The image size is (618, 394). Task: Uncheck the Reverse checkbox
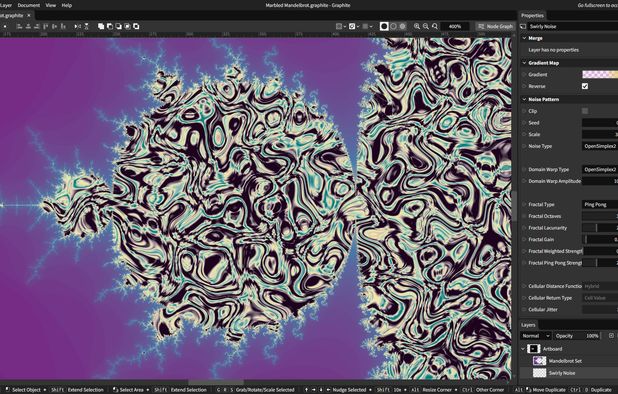(x=585, y=86)
